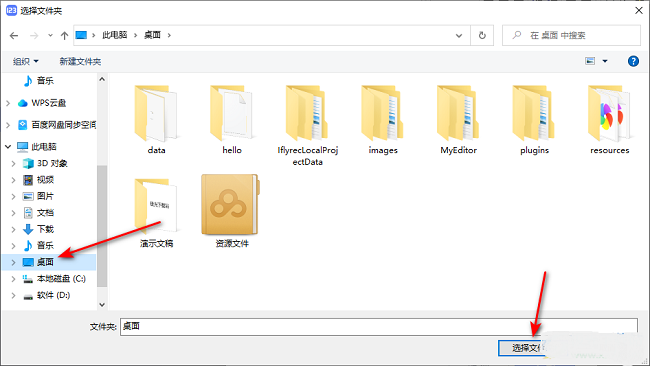
Task: Select 软件 (D:) in the sidebar
Action: pyautogui.click(x=46, y=295)
